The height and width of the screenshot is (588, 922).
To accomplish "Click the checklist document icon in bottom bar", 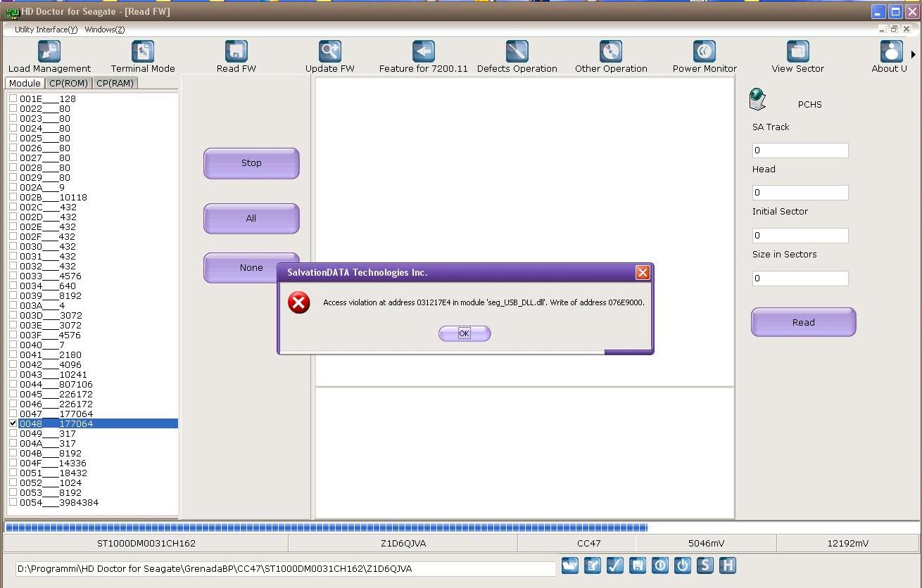I will [x=593, y=565].
